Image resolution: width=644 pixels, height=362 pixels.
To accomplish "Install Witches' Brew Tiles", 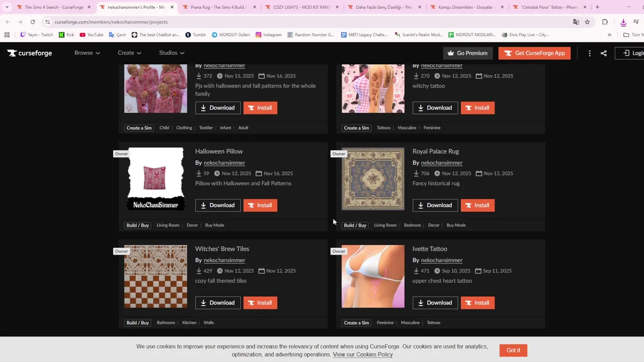I will (260, 303).
